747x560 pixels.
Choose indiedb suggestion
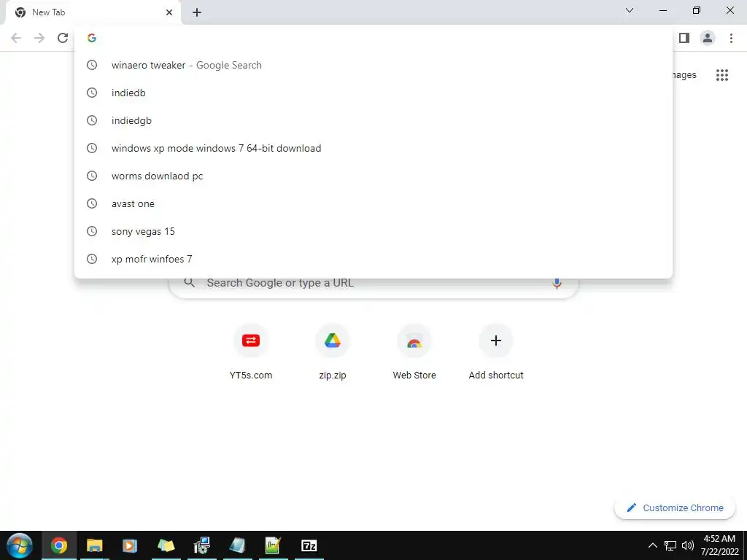point(373,93)
